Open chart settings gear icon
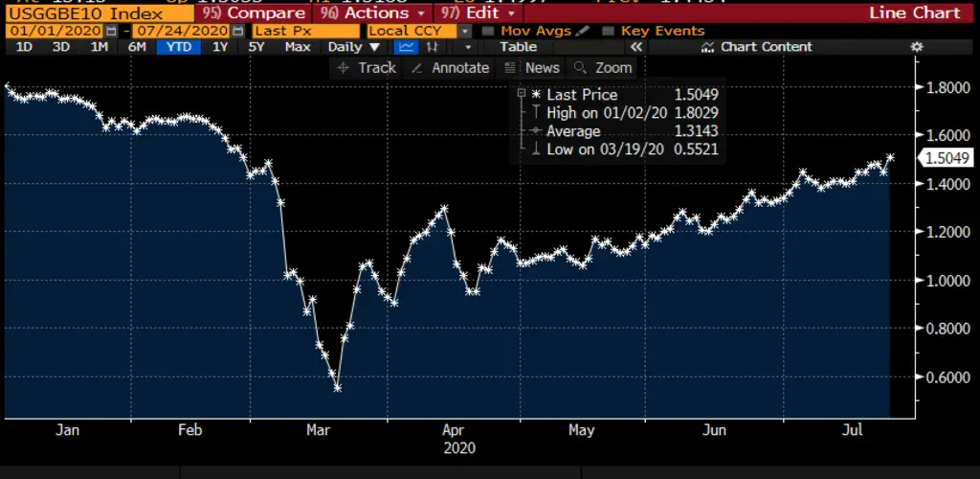Image resolution: width=980 pixels, height=479 pixels. pos(916,47)
